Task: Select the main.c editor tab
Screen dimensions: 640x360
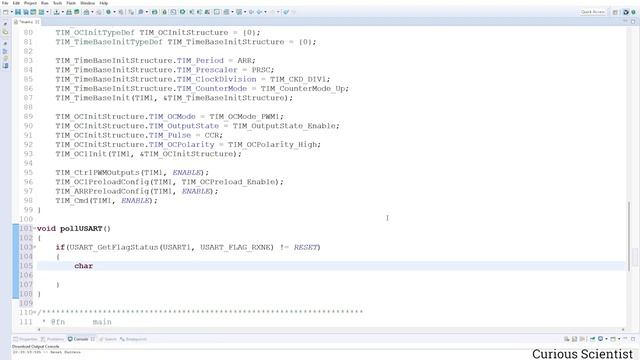Action: pos(27,22)
